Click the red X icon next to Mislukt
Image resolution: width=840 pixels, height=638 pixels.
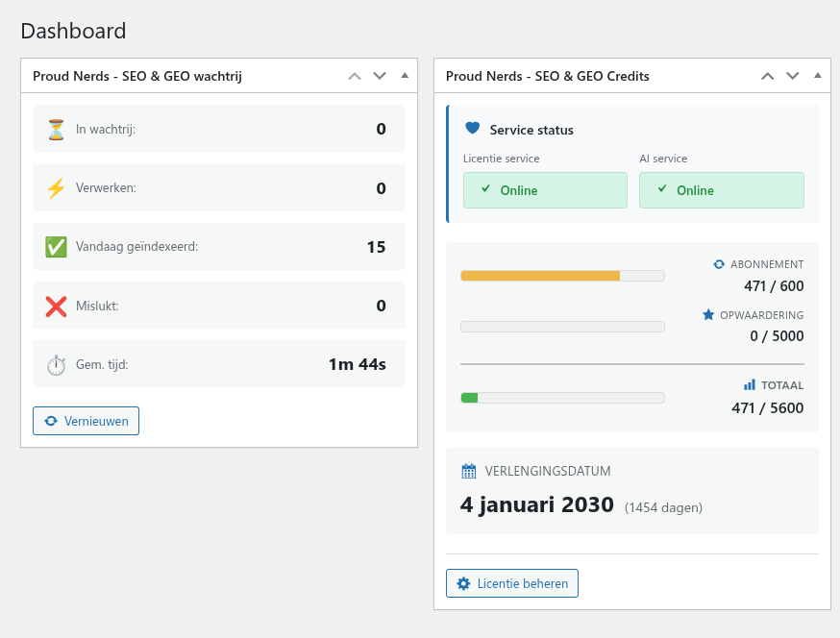56,305
